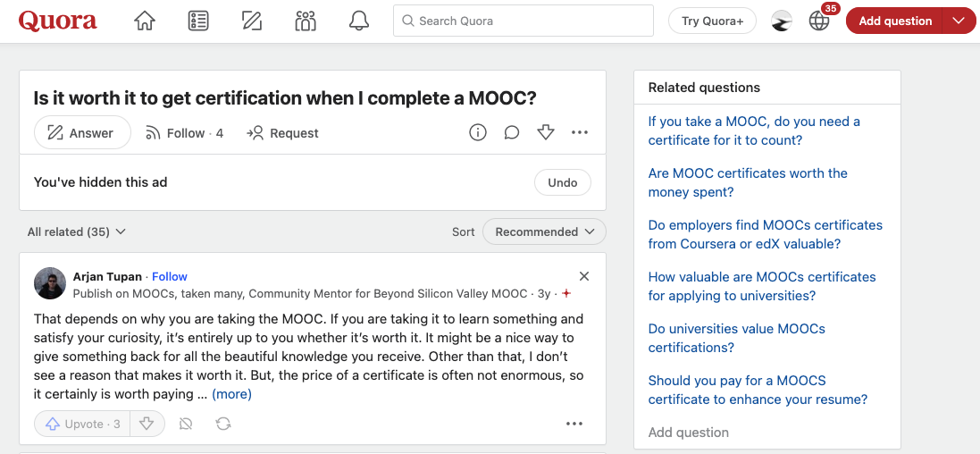
Task: Go to Quora home via the logo
Action: pyautogui.click(x=57, y=21)
